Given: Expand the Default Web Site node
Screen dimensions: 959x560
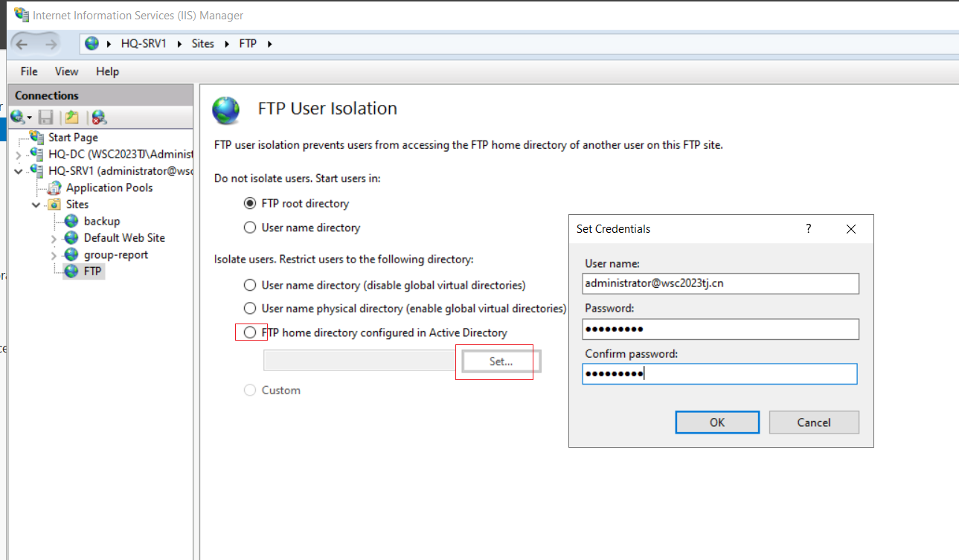Looking at the screenshot, I should (x=54, y=239).
